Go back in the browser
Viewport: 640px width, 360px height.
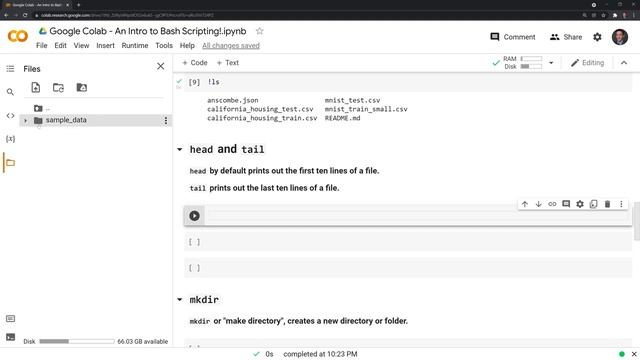pyautogui.click(x=6, y=15)
